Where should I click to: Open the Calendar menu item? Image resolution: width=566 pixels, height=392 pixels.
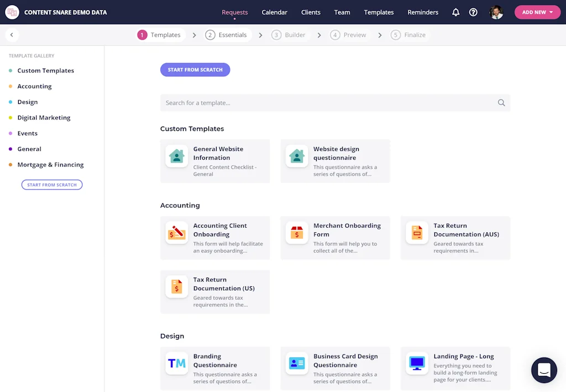point(274,12)
